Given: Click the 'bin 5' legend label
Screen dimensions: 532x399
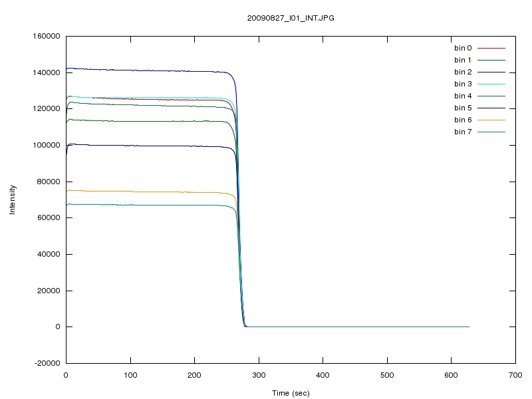Looking at the screenshot, I should click(x=463, y=108).
